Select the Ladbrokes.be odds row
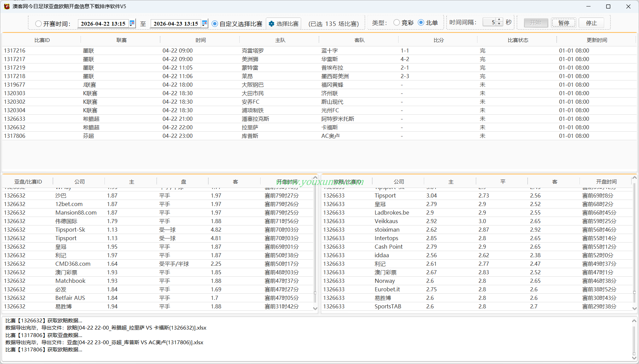Screen dimensions: 639x364 click(477, 213)
